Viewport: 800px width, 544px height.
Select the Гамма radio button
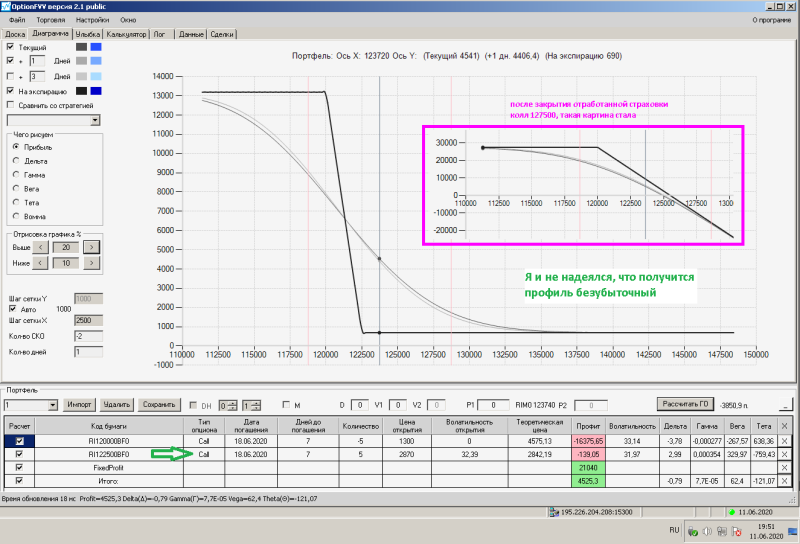click(16, 174)
